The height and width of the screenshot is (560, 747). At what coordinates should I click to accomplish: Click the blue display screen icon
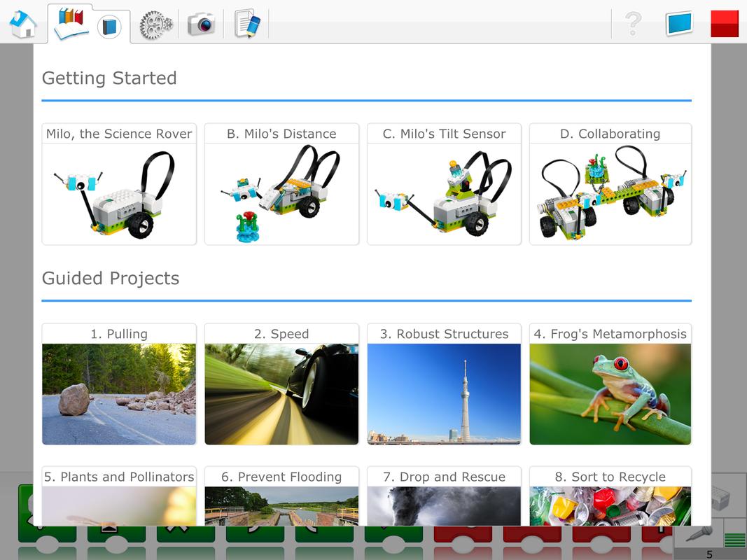[678, 24]
